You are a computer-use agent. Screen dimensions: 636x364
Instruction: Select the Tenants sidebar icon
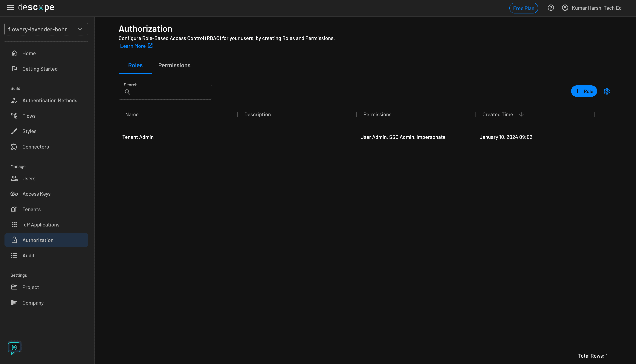coord(14,209)
